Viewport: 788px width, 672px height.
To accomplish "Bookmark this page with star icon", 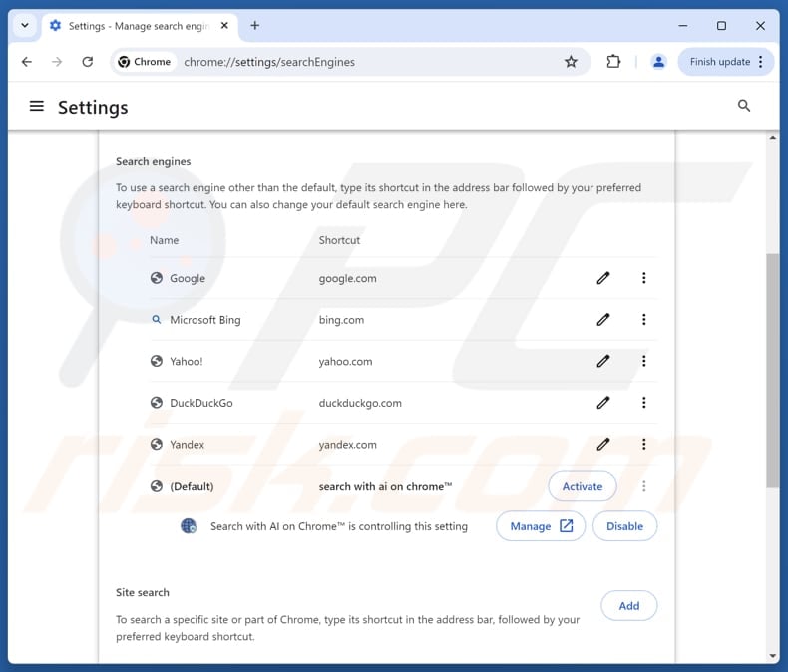I will pyautogui.click(x=571, y=62).
